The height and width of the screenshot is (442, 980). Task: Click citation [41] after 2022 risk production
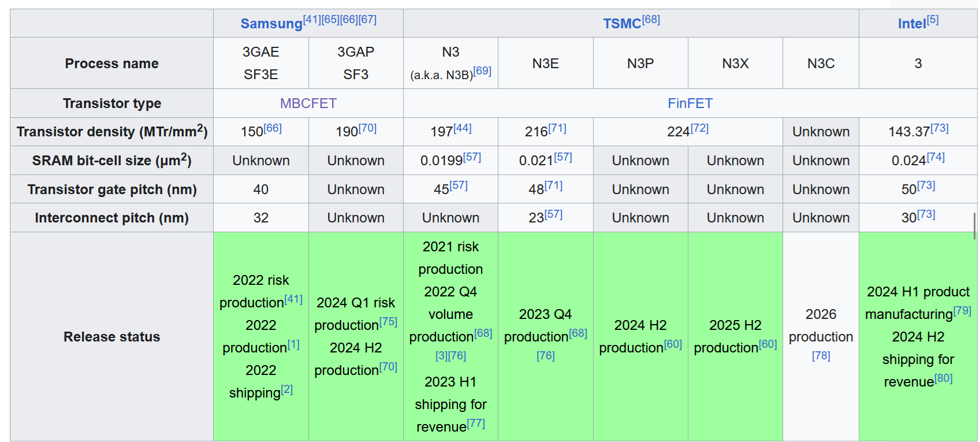[x=293, y=299]
